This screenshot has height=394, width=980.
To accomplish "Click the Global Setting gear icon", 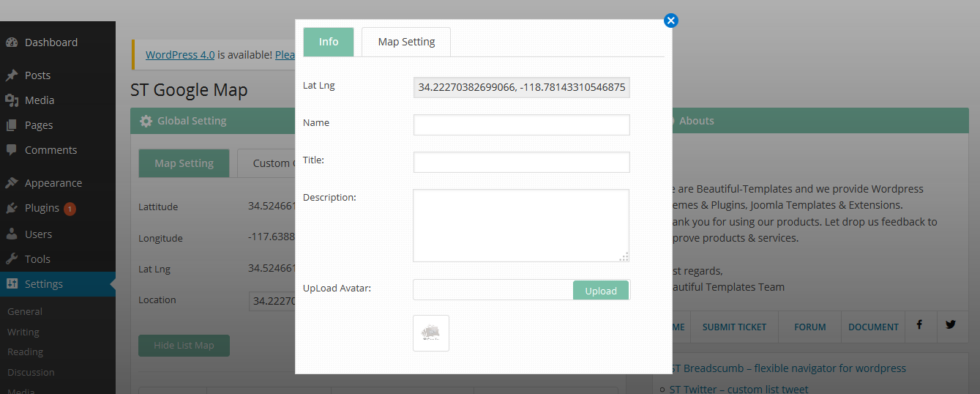I will click(x=146, y=121).
